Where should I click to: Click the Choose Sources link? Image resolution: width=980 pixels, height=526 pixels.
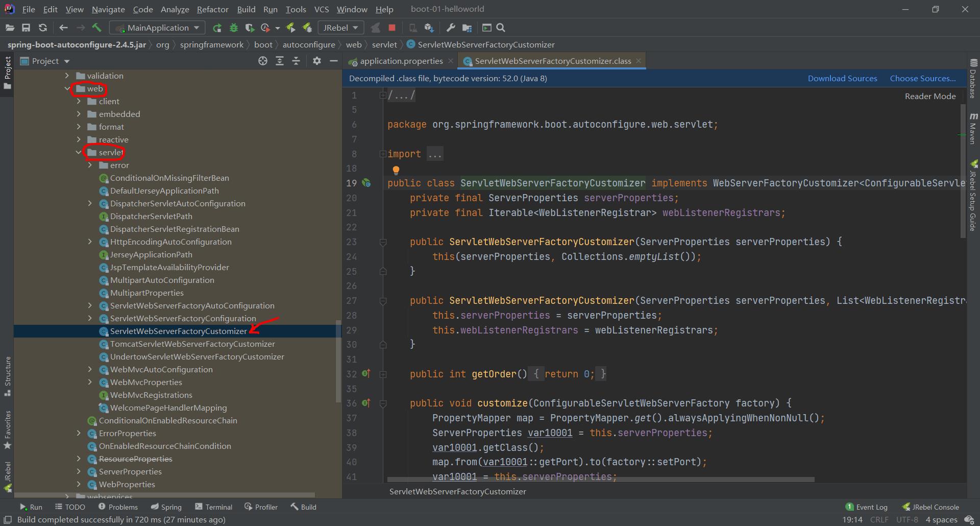pos(923,78)
